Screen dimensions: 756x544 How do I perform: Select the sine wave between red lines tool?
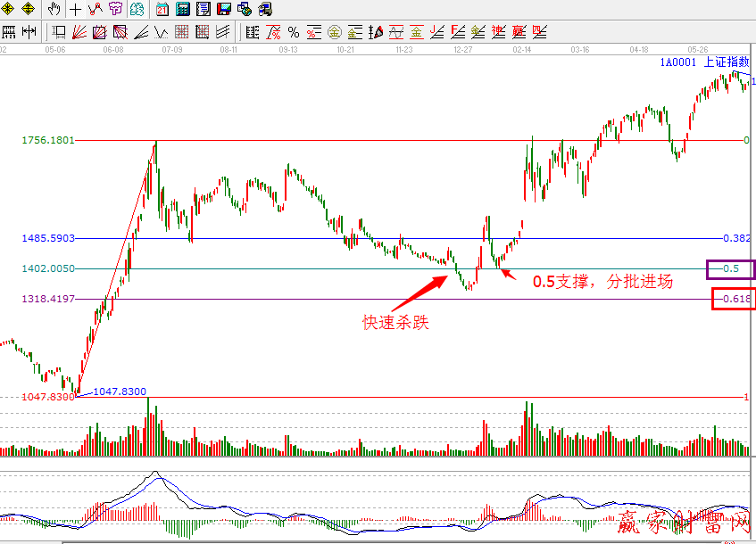coord(396,32)
